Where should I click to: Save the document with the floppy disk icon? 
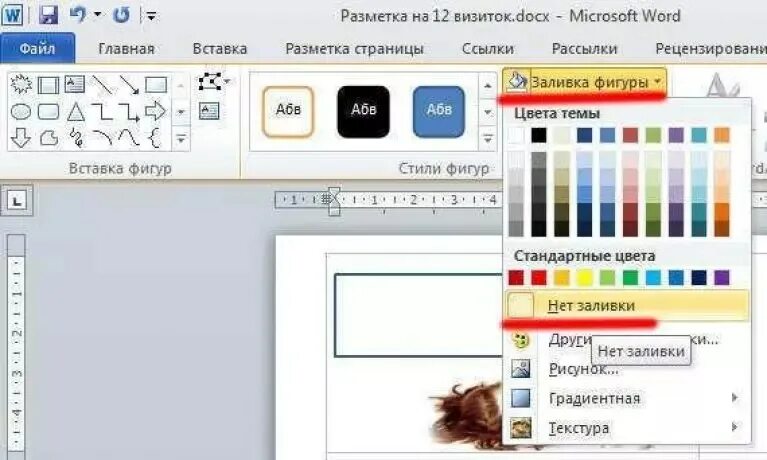48,15
